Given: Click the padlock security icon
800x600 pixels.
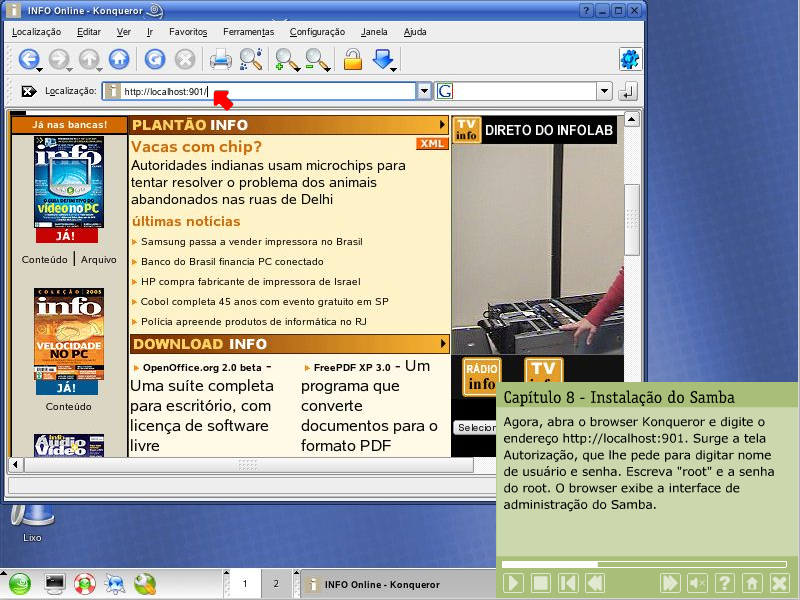Looking at the screenshot, I should point(352,59).
